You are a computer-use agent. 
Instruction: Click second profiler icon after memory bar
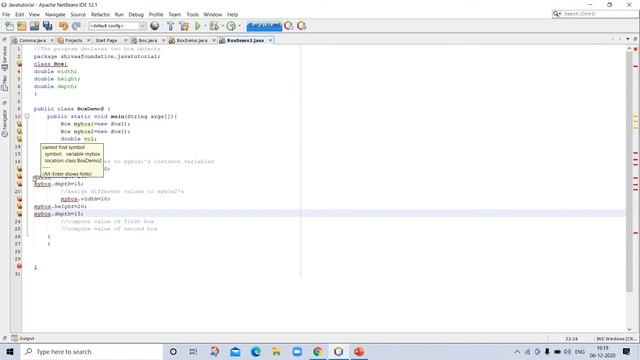tap(302, 26)
